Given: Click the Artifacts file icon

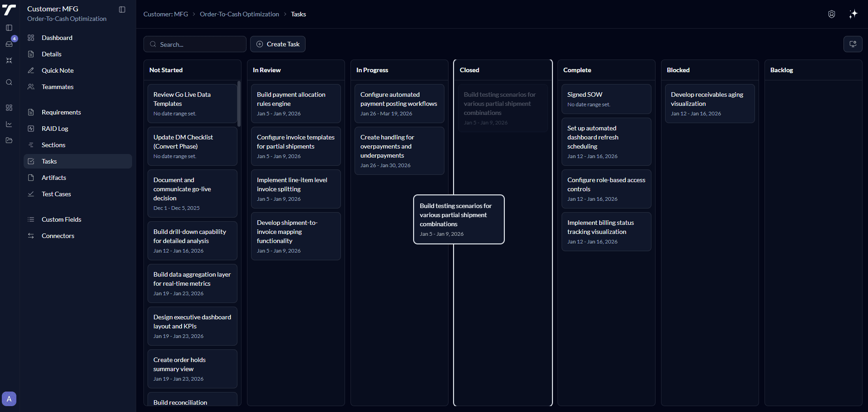Looking at the screenshot, I should [31, 178].
